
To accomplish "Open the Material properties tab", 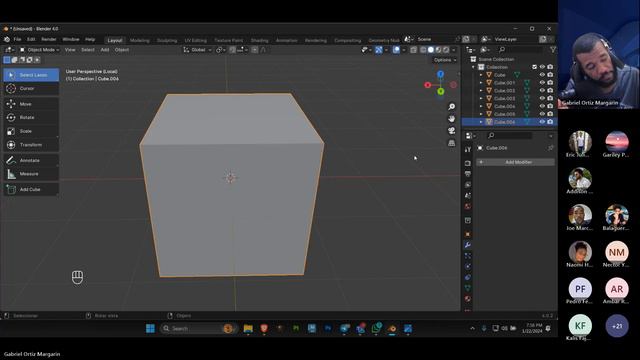I will point(468,299).
